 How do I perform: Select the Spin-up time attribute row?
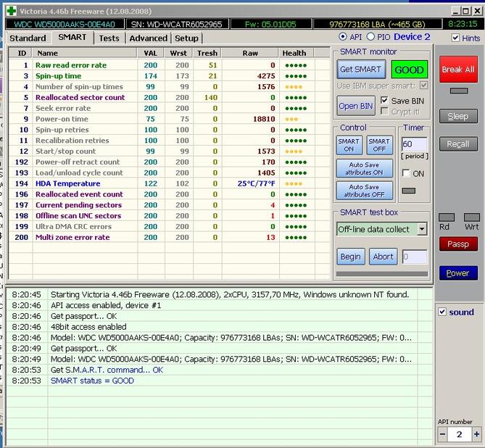click(169, 76)
